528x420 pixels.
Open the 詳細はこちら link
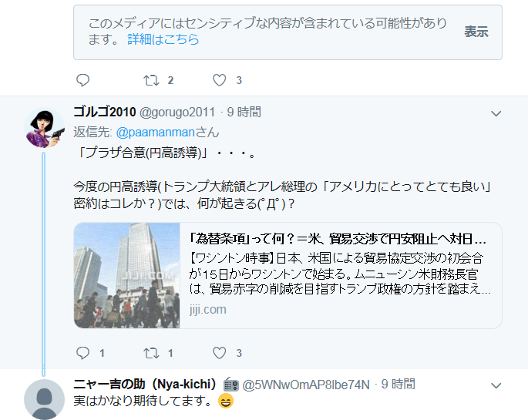click(x=163, y=40)
